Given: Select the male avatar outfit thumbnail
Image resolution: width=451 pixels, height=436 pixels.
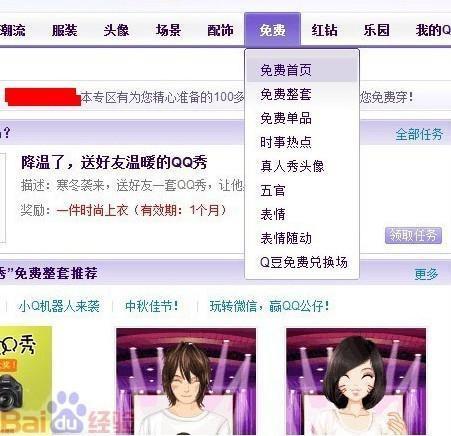Looking at the screenshot, I should (186, 382).
